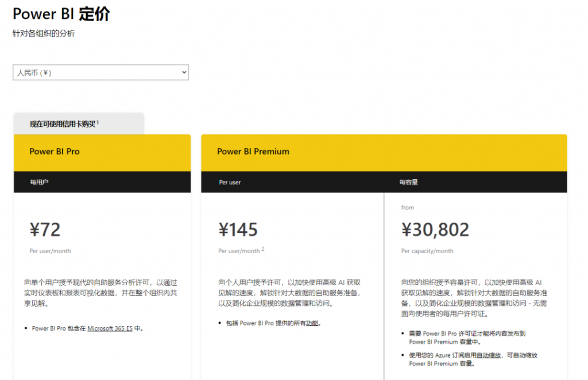Viewport: 588px width, 380px height.
Task: Click the bullet 需要 Power BI Pro 许可证 text
Action: [x=467, y=338]
